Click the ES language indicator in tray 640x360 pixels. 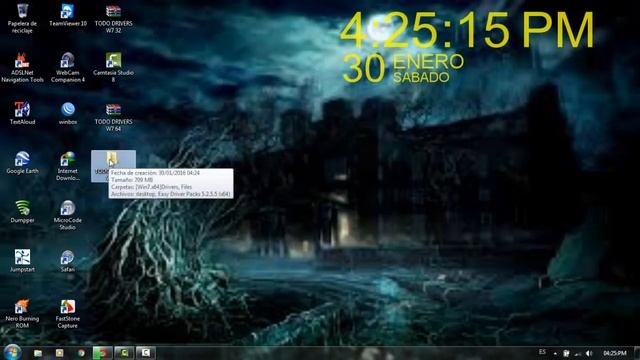(x=542, y=352)
